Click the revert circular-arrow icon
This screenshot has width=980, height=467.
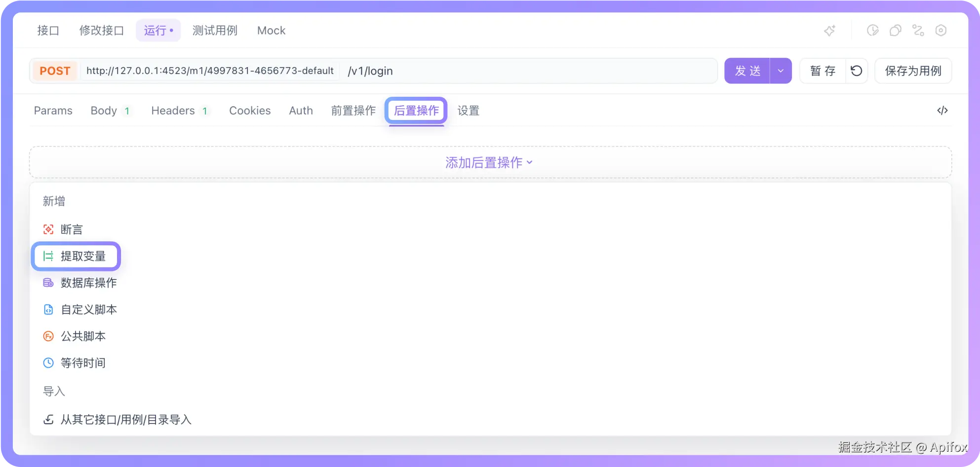point(857,71)
